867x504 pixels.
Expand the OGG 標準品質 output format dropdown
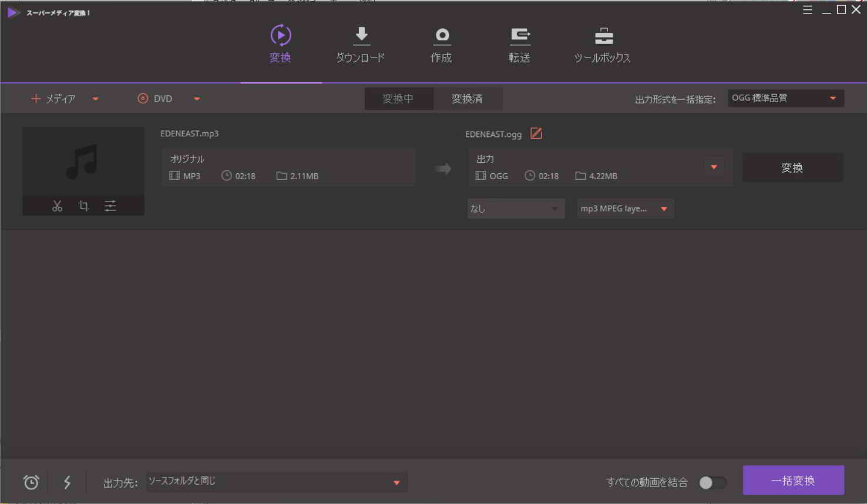[785, 98]
